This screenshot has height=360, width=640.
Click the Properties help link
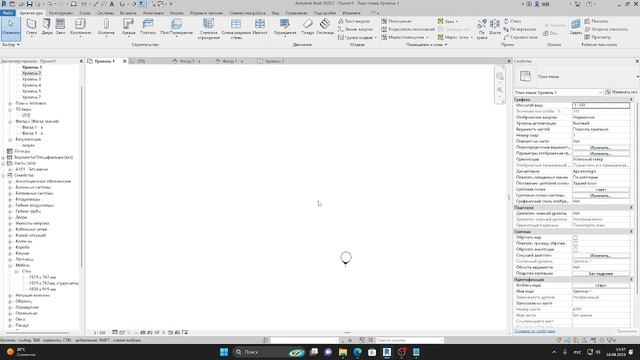pyautogui.click(x=534, y=331)
